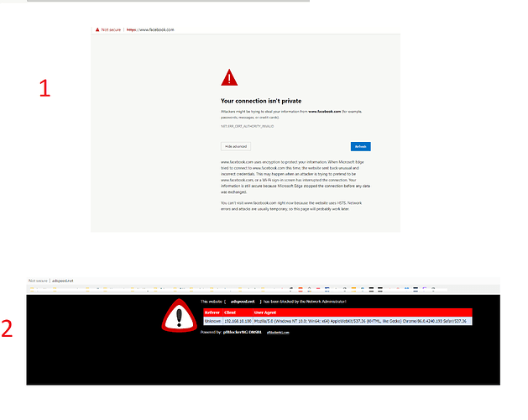Click the bold adspeed.net blocked domain name
The width and height of the screenshot is (528, 420).
pos(243,302)
